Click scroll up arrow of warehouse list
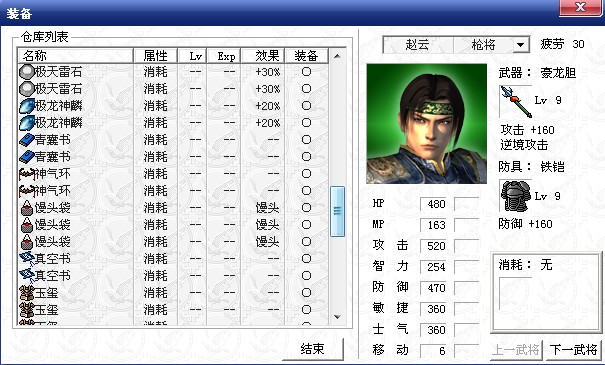This screenshot has height=365, width=605. pyautogui.click(x=337, y=56)
